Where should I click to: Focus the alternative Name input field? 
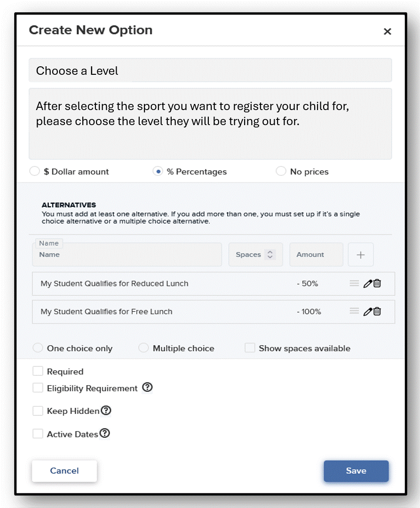127,254
